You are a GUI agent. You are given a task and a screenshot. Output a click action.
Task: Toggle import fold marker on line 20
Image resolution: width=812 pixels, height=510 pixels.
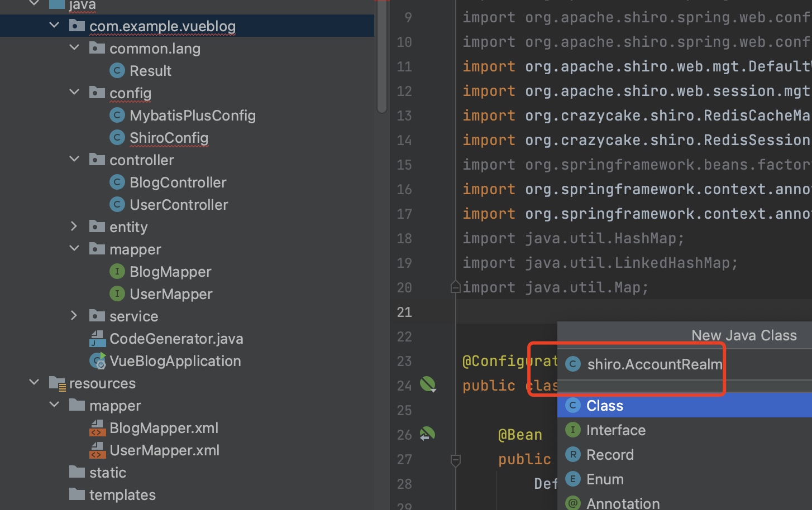tap(455, 287)
